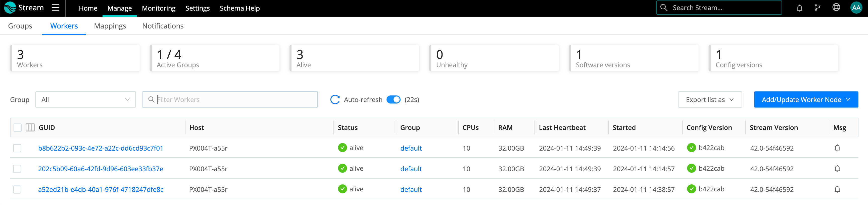Viewport: 868px width, 205px height.
Task: Click the git branch icon in header
Action: coord(817,8)
